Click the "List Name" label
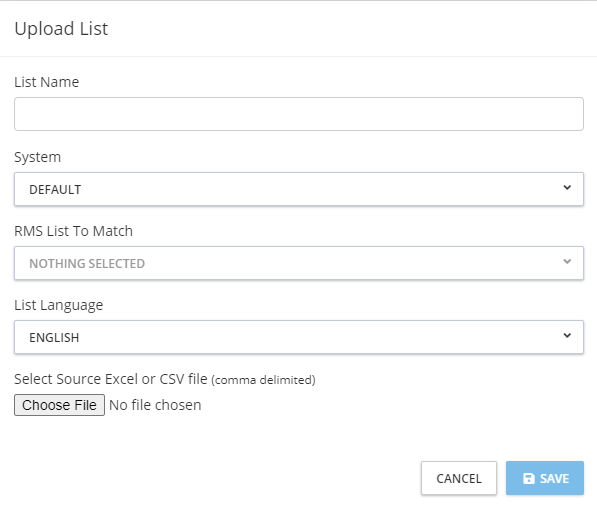Screen dimensions: 597x507 pos(46,82)
